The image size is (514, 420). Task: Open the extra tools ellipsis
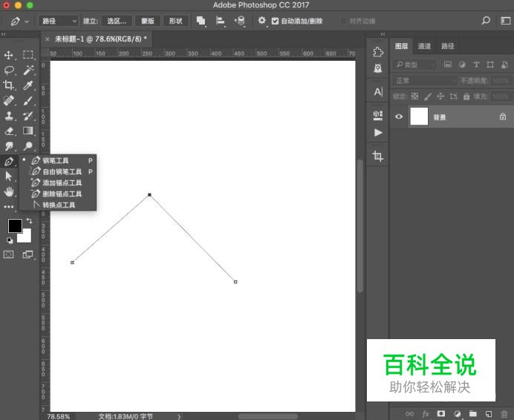[8, 207]
